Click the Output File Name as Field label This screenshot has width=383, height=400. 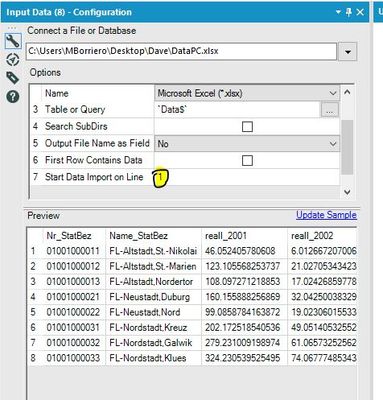[x=97, y=144]
